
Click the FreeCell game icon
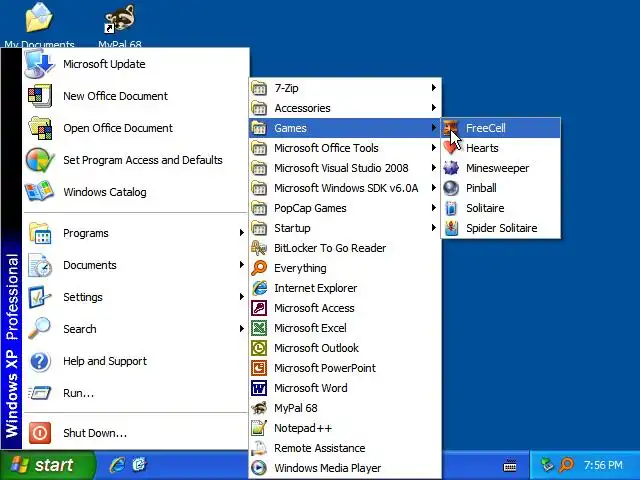pos(451,128)
